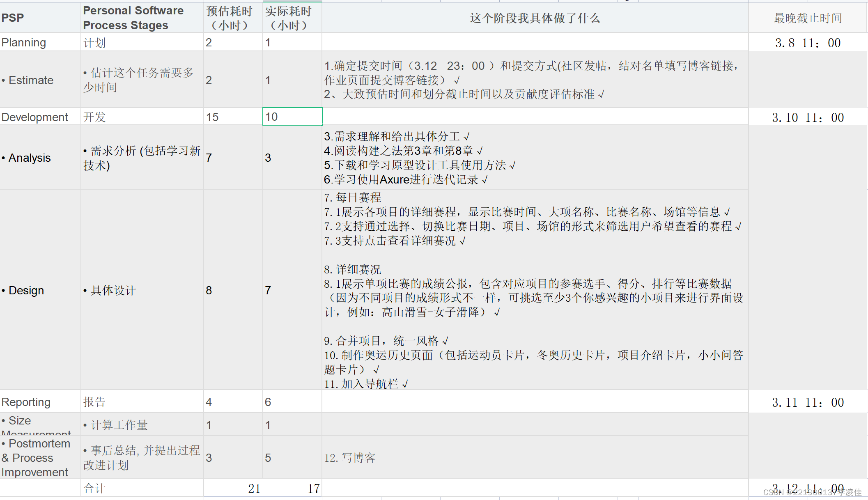Click Development estimated hours 15
868x500 pixels.
pos(233,117)
